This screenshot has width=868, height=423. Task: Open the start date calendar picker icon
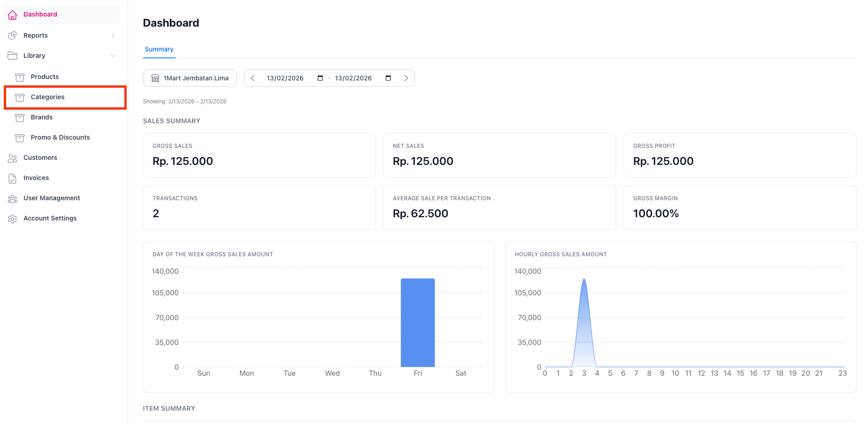point(320,78)
